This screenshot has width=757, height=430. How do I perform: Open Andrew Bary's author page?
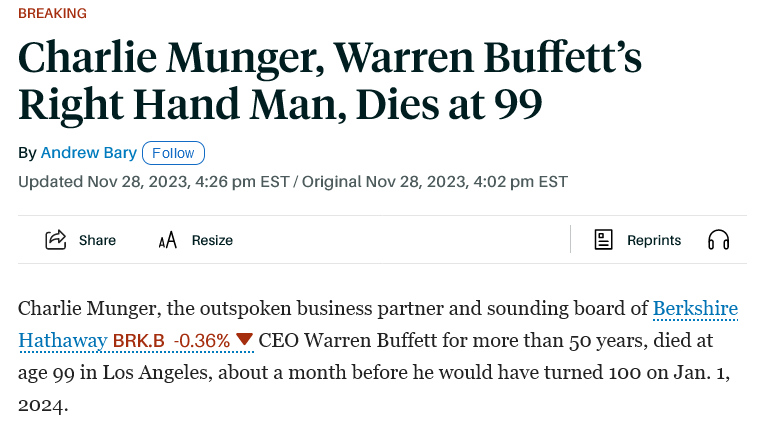(89, 153)
